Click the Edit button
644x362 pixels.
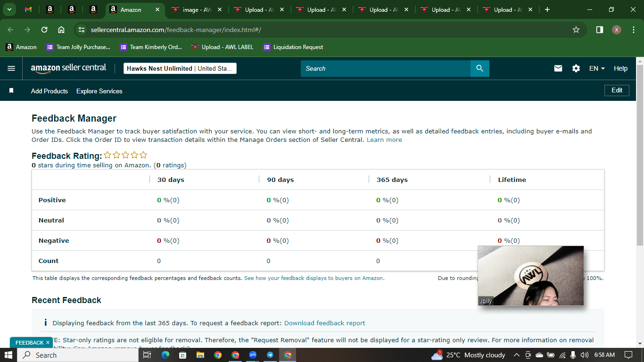coord(617,90)
